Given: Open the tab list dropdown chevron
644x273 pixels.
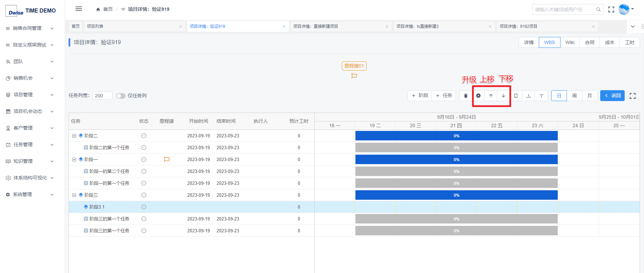Looking at the screenshot, I should [x=633, y=26].
